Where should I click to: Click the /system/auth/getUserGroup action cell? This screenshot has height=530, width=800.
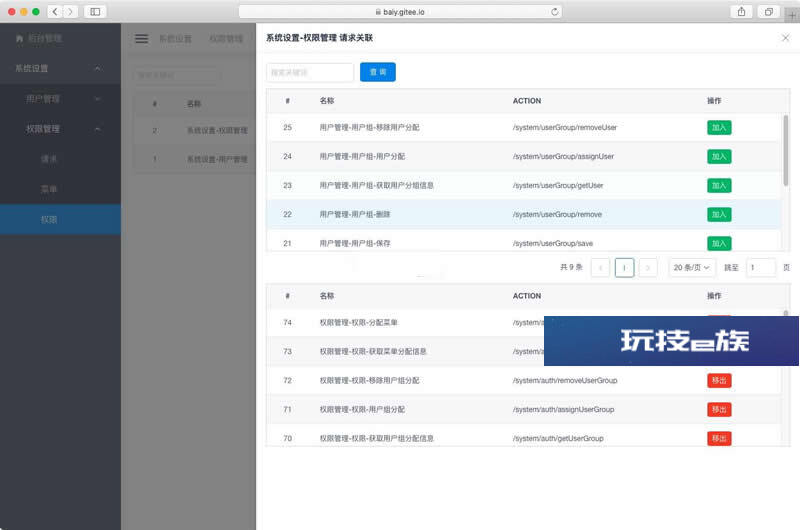click(x=558, y=439)
